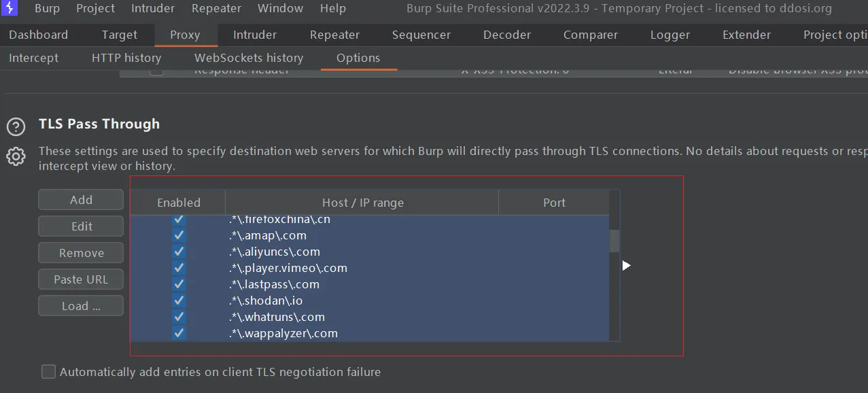Viewport: 868px width, 393px height.
Task: Select the .*\.wappalyzer\.com host row
Action: (x=370, y=333)
